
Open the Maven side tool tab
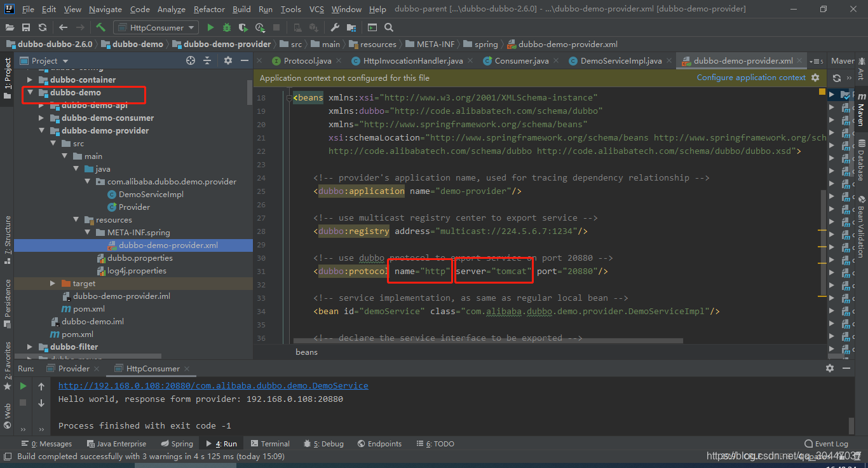pos(860,109)
